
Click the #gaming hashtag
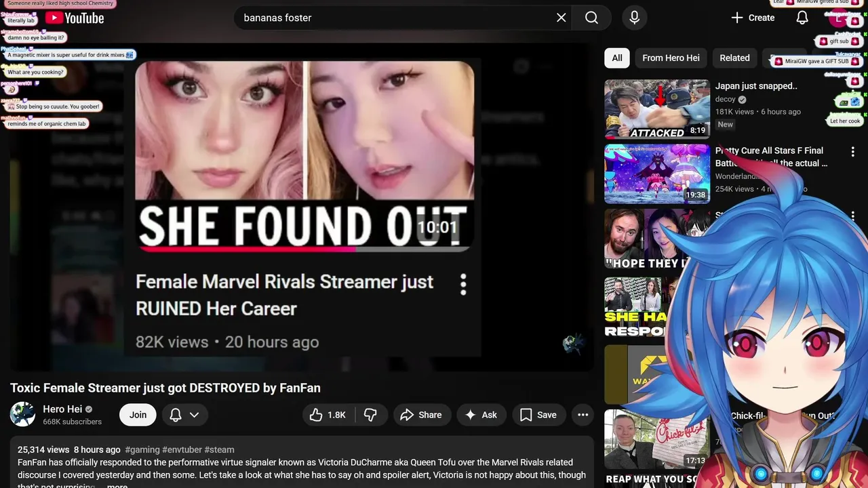[142, 449]
